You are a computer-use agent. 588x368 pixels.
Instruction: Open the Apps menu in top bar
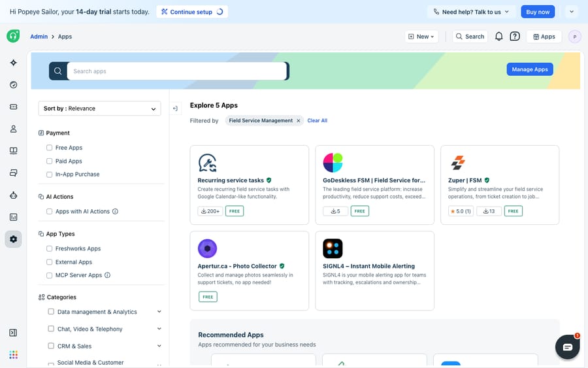(x=544, y=37)
